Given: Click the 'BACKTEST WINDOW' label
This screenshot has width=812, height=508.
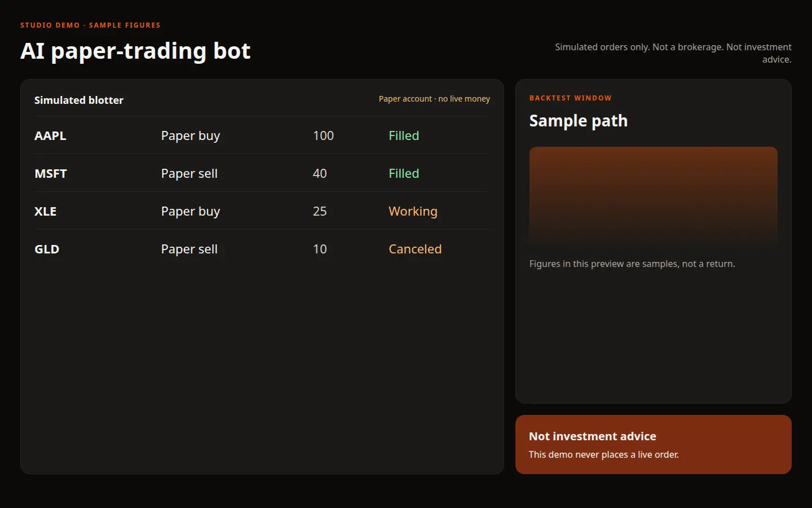Looking at the screenshot, I should [x=571, y=98].
